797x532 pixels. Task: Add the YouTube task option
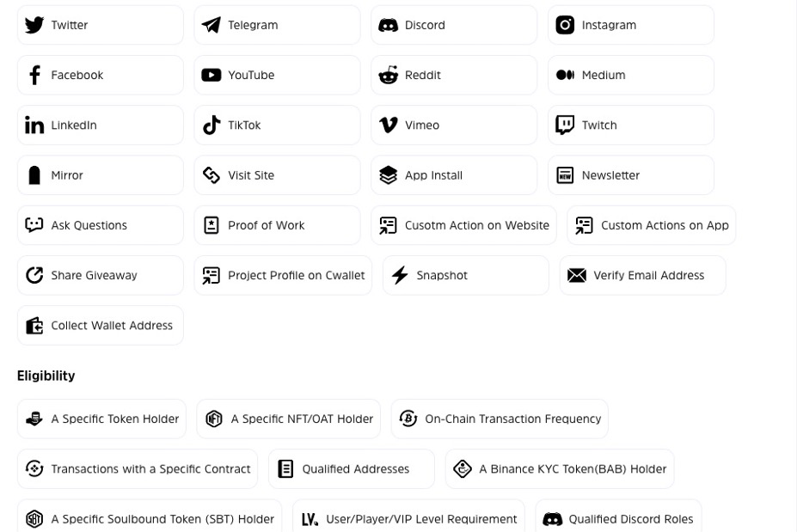coord(277,75)
